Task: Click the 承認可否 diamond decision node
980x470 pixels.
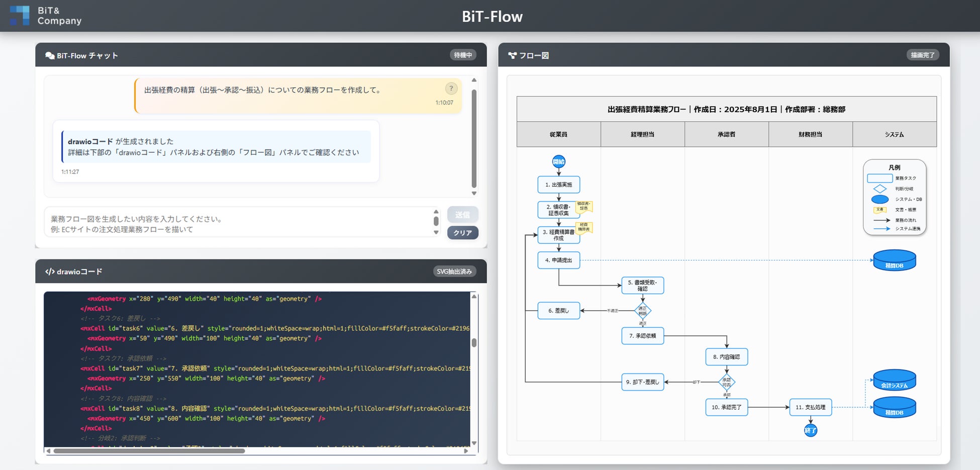Action: 726,382
